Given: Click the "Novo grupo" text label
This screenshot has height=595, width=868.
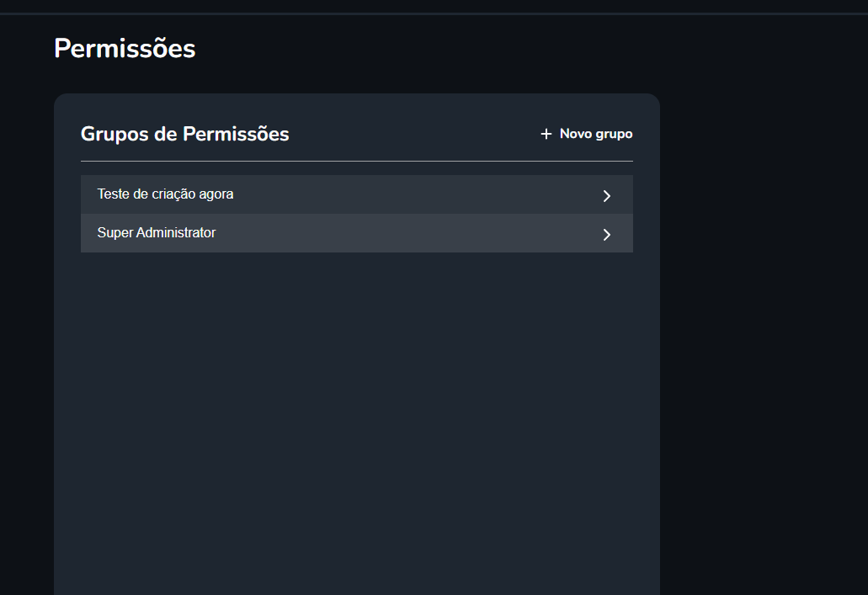Looking at the screenshot, I should 596,134.
